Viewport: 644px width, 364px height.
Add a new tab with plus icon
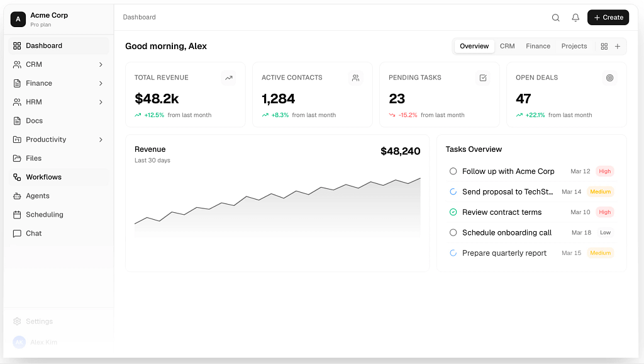tap(618, 47)
